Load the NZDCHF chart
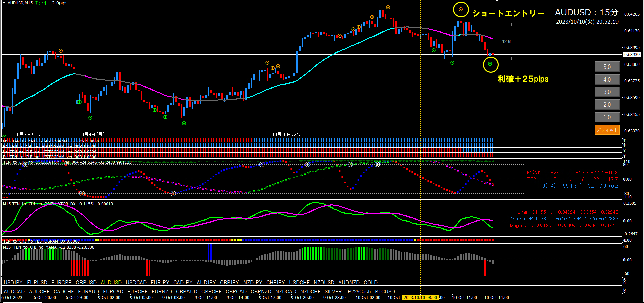 pyautogui.click(x=310, y=292)
